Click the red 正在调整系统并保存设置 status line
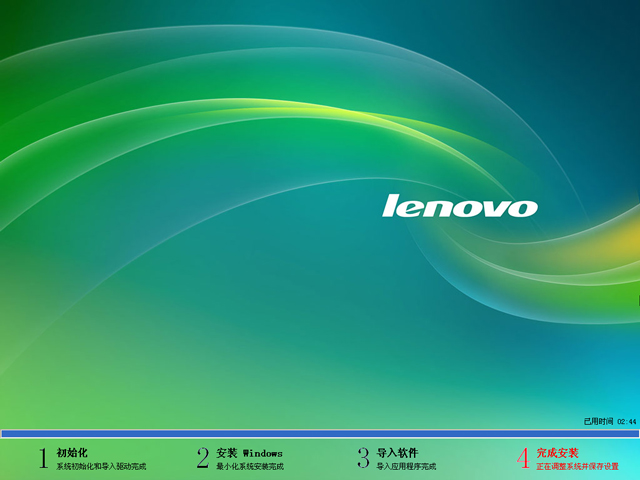640x480 pixels. click(578, 466)
